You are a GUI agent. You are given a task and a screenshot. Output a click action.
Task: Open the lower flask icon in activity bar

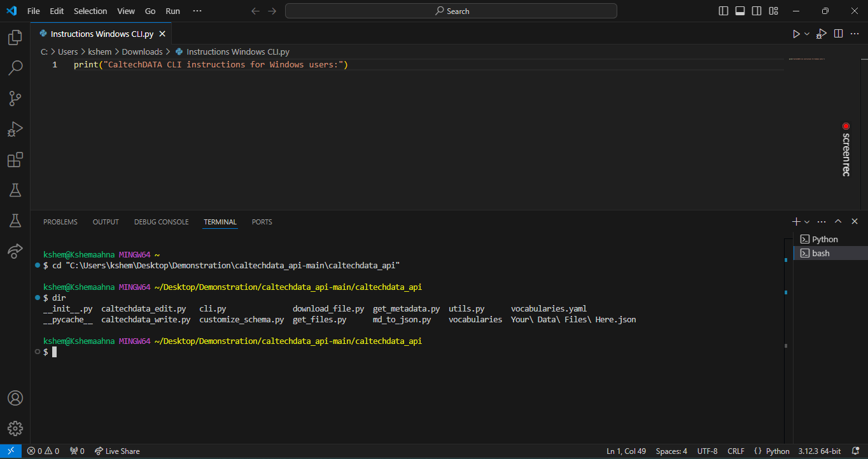click(15, 220)
